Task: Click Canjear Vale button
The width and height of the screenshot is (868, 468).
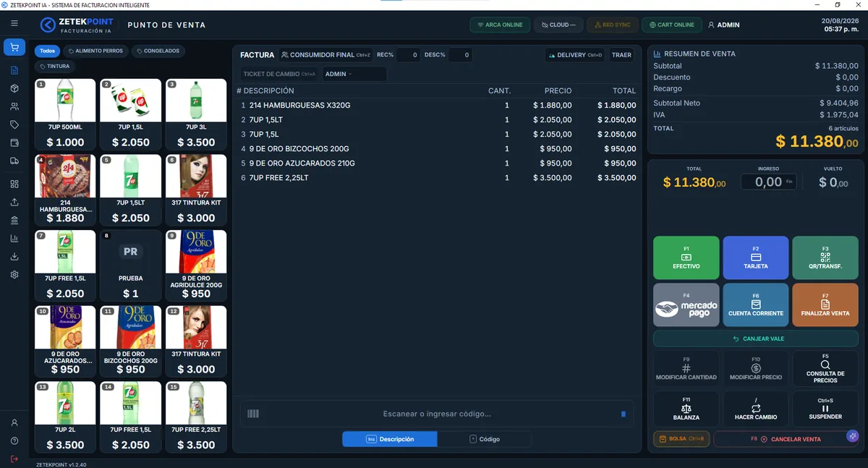Action: pyautogui.click(x=756, y=339)
